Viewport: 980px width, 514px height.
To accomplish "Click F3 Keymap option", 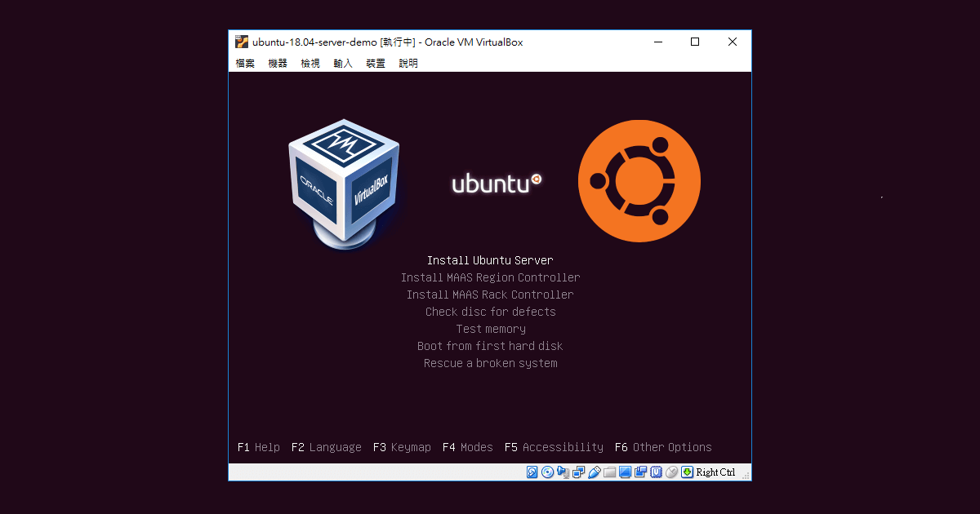I will click(402, 447).
